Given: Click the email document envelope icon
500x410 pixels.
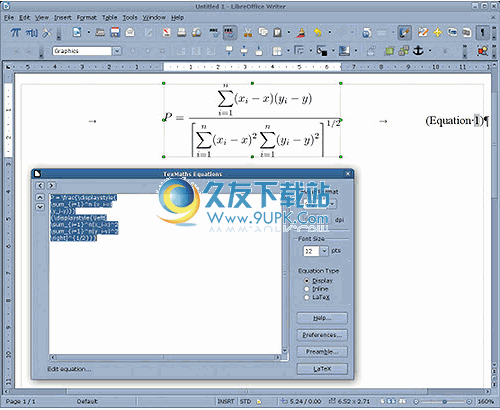Looking at the screenshot, I should (x=130, y=33).
